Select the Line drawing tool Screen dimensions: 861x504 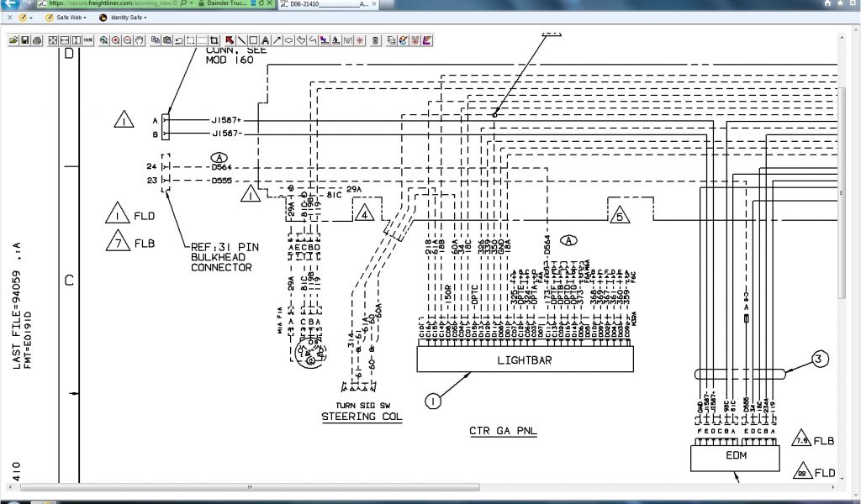(241, 39)
